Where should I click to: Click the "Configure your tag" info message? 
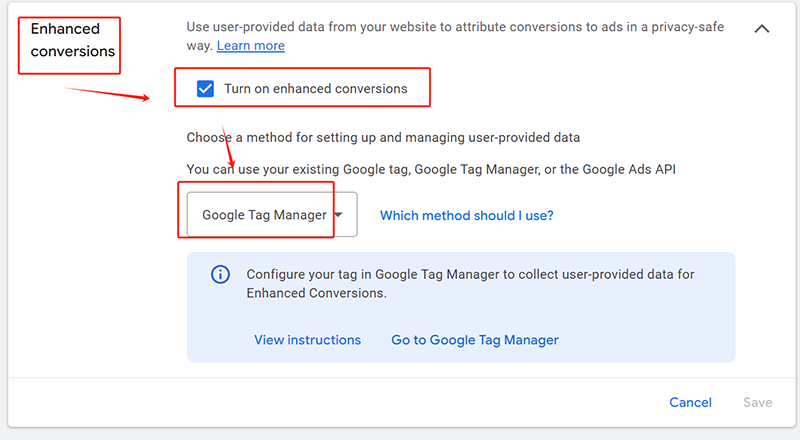(470, 284)
